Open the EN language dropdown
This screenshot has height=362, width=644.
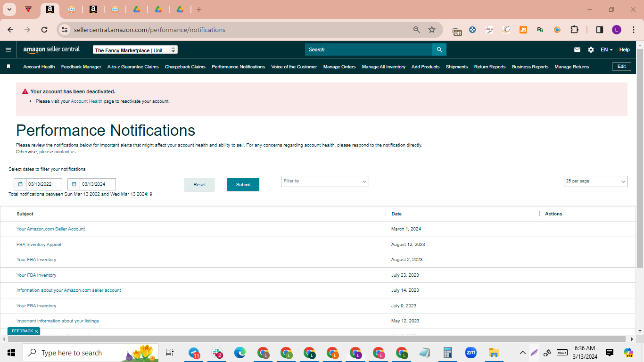(607, 49)
